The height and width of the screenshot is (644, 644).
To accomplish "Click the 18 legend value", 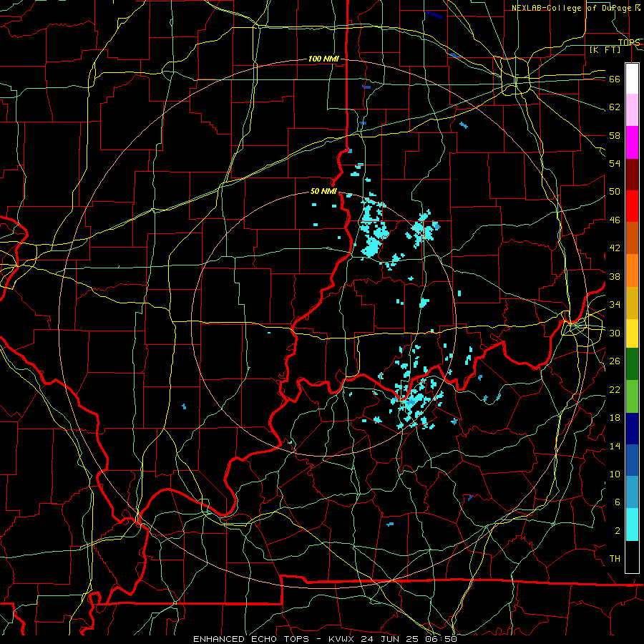I will pyautogui.click(x=615, y=418).
